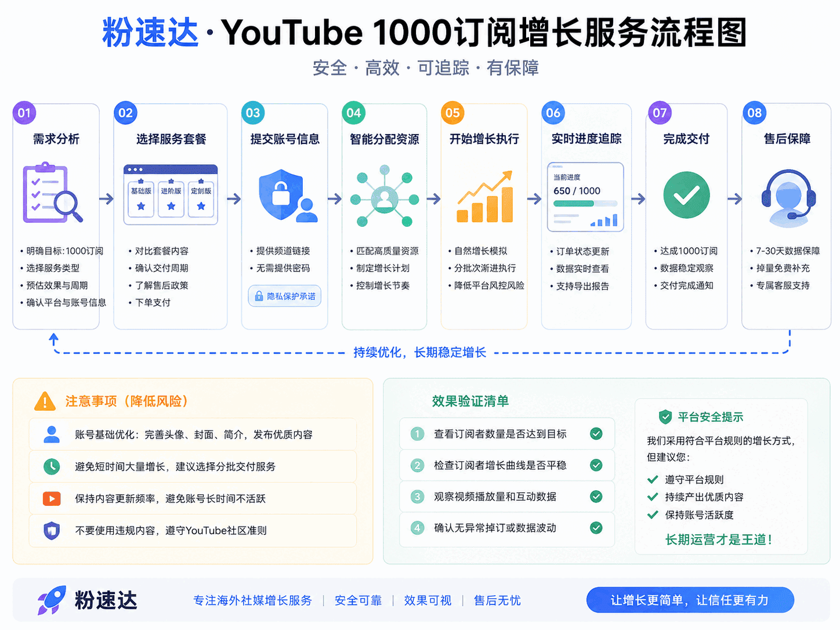
Task: Click the 明确目标:1000订阅 bullet
Action: [x=61, y=251]
